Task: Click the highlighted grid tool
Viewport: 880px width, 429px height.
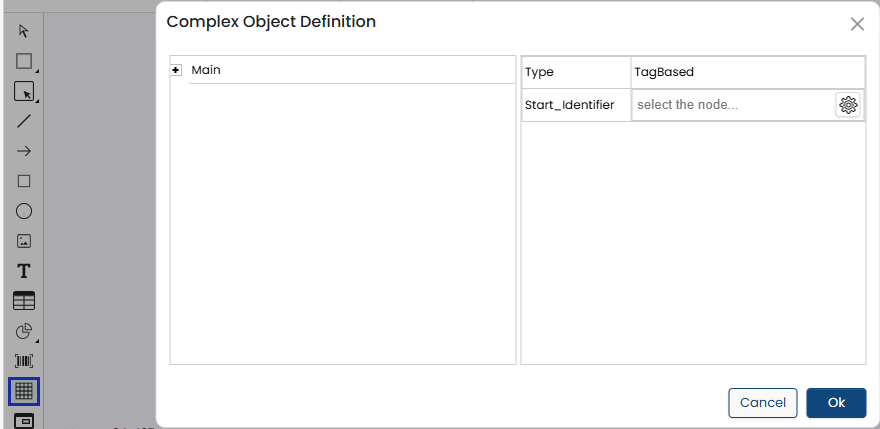Action: tap(24, 391)
